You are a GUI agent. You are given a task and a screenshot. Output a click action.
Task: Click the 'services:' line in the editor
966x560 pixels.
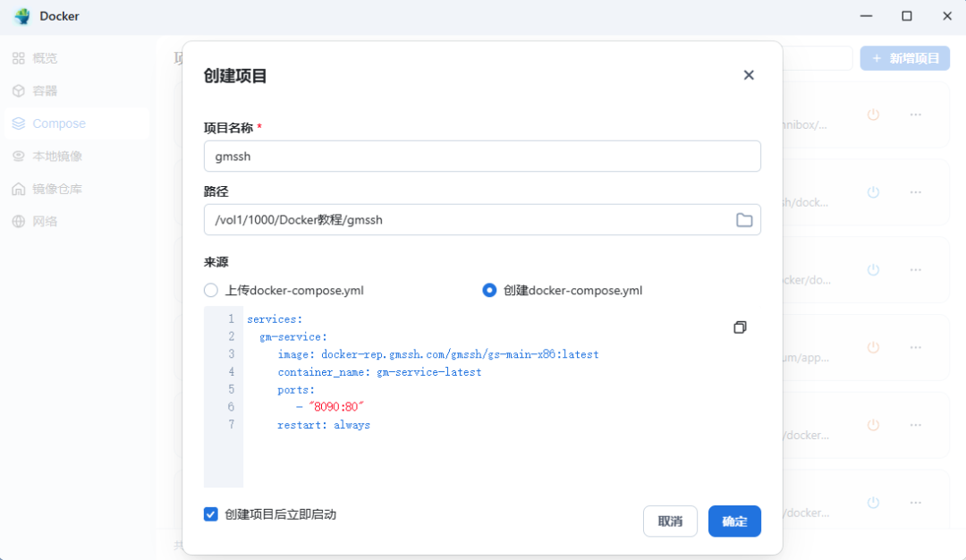(x=275, y=319)
